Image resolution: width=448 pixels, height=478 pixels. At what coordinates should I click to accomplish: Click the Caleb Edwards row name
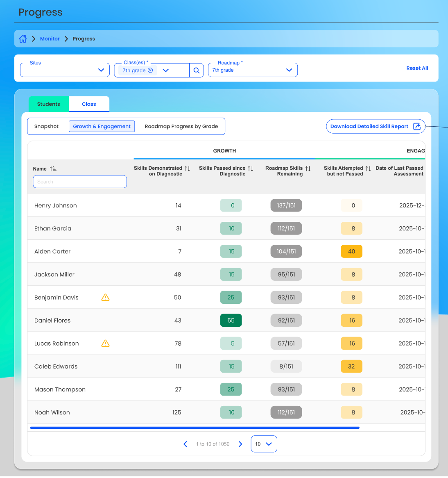(x=56, y=366)
